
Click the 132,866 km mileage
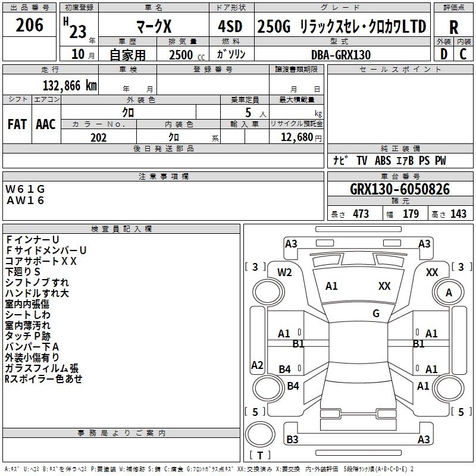[70, 85]
